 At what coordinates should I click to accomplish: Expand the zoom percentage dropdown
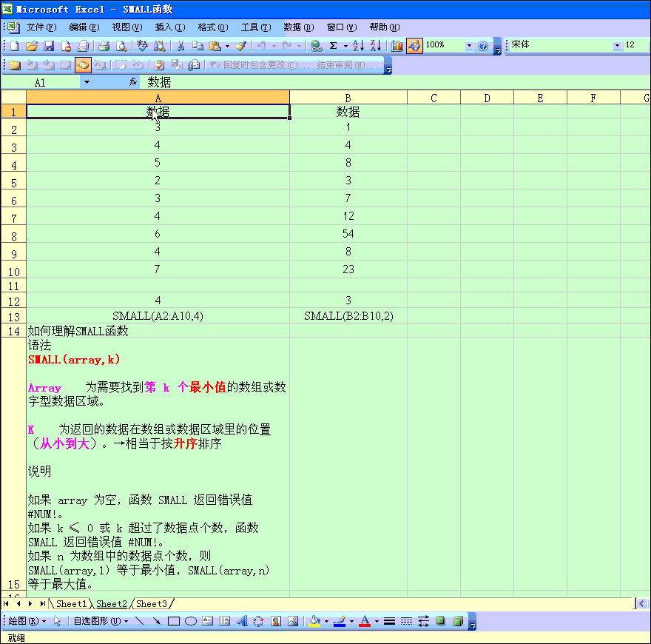click(469, 46)
